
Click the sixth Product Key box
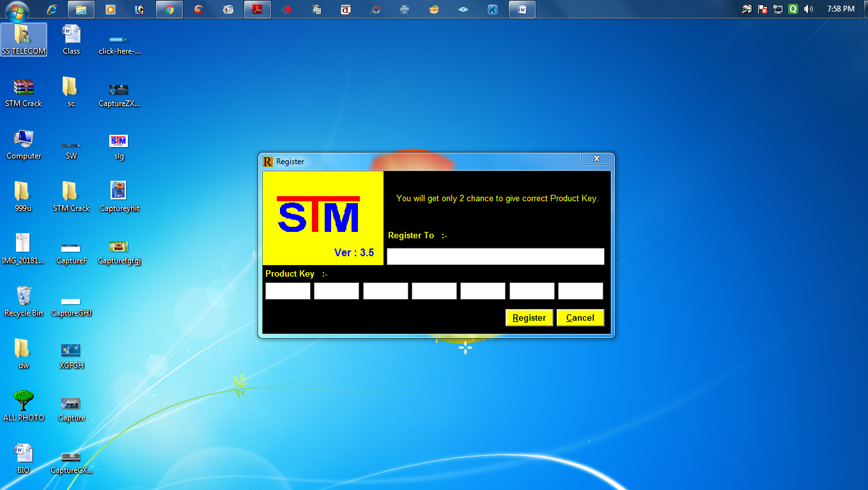pyautogui.click(x=532, y=291)
